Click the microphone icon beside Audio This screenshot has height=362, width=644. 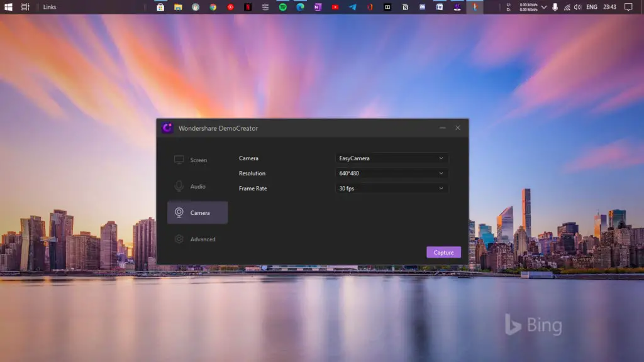[179, 186]
